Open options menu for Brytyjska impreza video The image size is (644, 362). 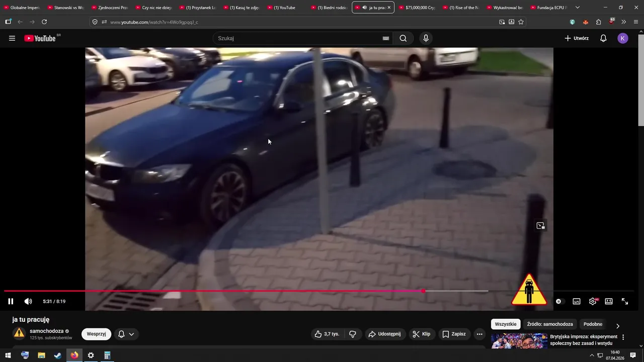click(623, 337)
